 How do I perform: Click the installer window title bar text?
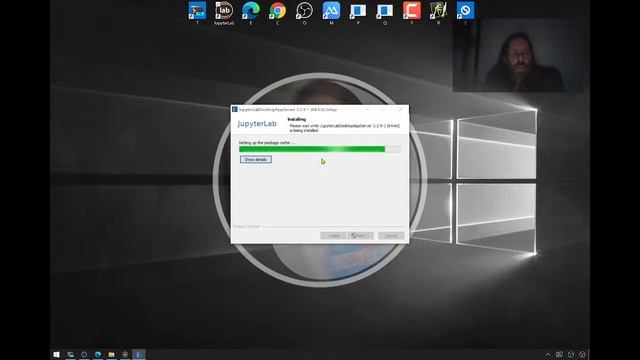pyautogui.click(x=288, y=109)
